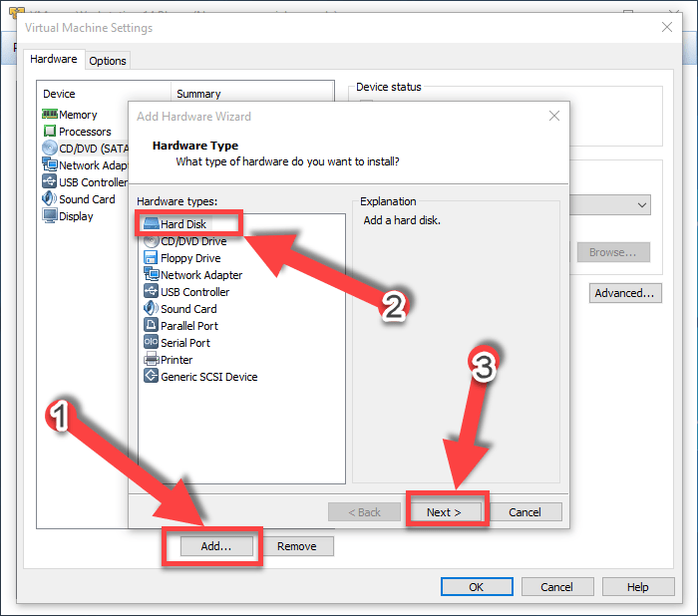Select the USB Controller icon in wizard list
This screenshot has height=616, width=698.
point(151,292)
